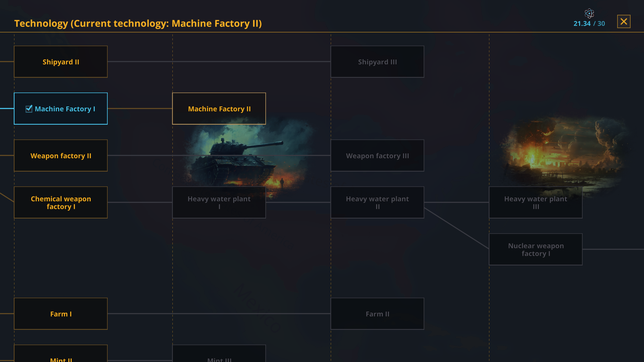
Task: Select Heavy water plant II technology
Action: coord(377,202)
